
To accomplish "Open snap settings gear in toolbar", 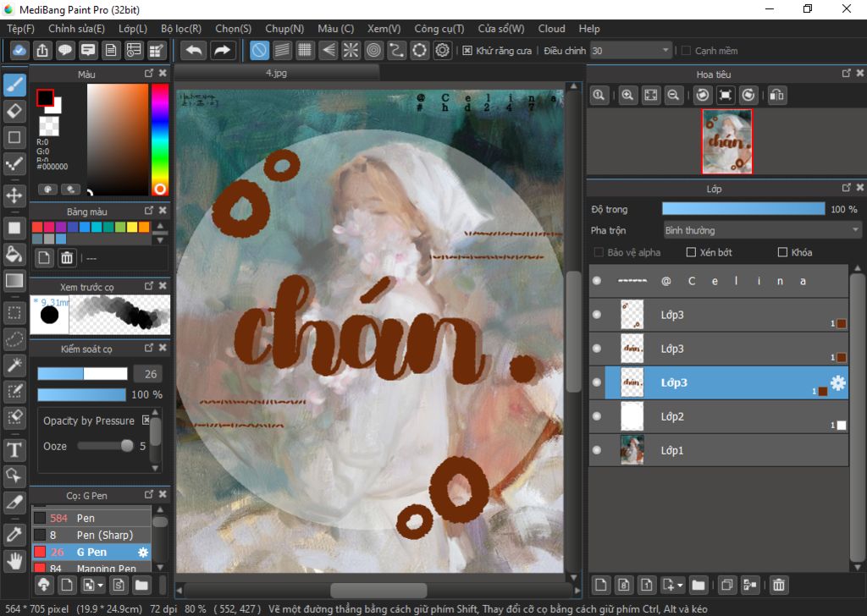I will coord(442,50).
